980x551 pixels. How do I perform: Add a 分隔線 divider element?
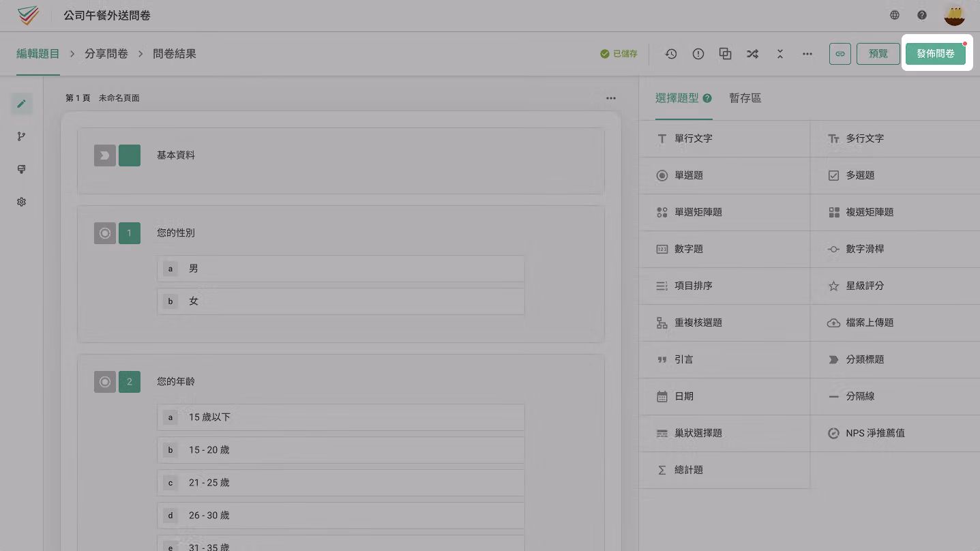895,396
